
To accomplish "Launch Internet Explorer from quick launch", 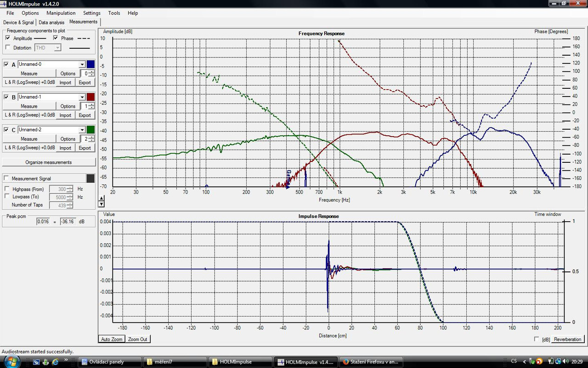I will point(56,362).
